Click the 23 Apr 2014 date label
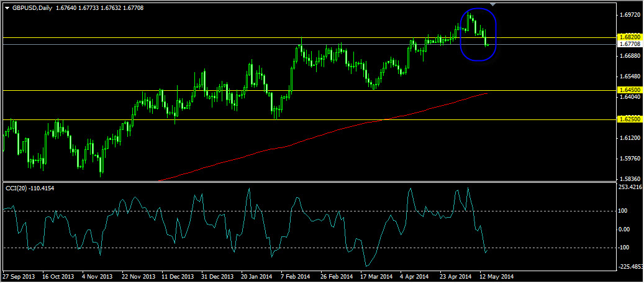The width and height of the screenshot is (644, 283). 456,276
